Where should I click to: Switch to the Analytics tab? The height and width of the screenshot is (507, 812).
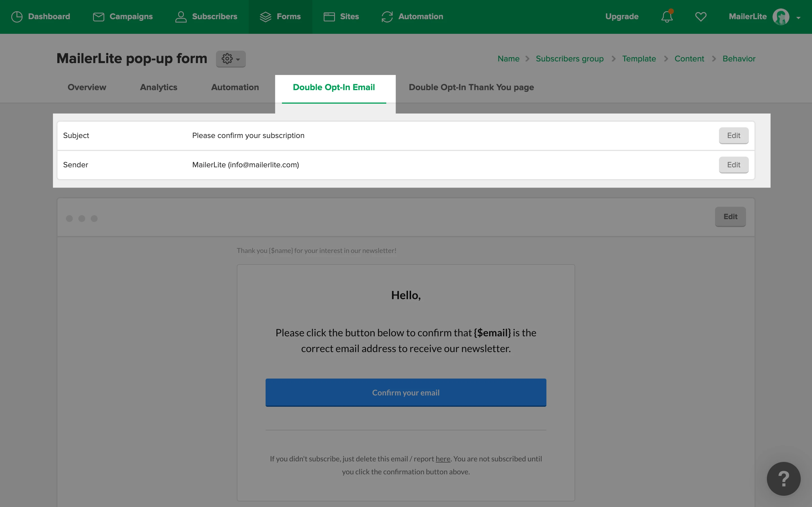point(158,87)
